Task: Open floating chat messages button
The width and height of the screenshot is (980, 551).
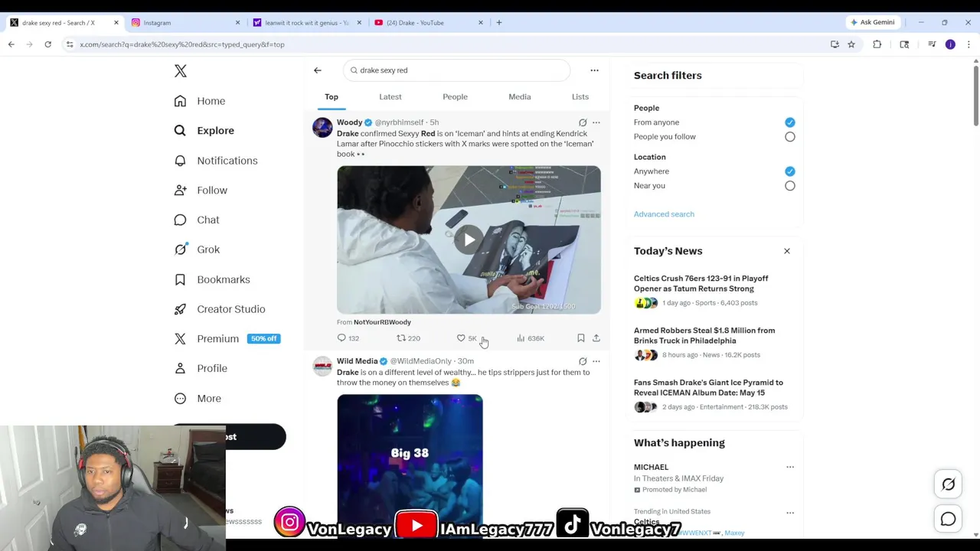Action: [948, 520]
